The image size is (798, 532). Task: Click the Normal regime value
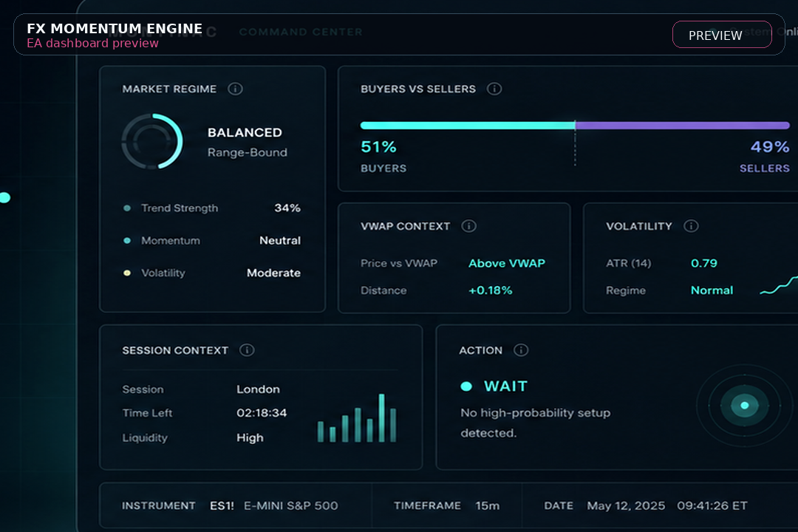(x=712, y=290)
